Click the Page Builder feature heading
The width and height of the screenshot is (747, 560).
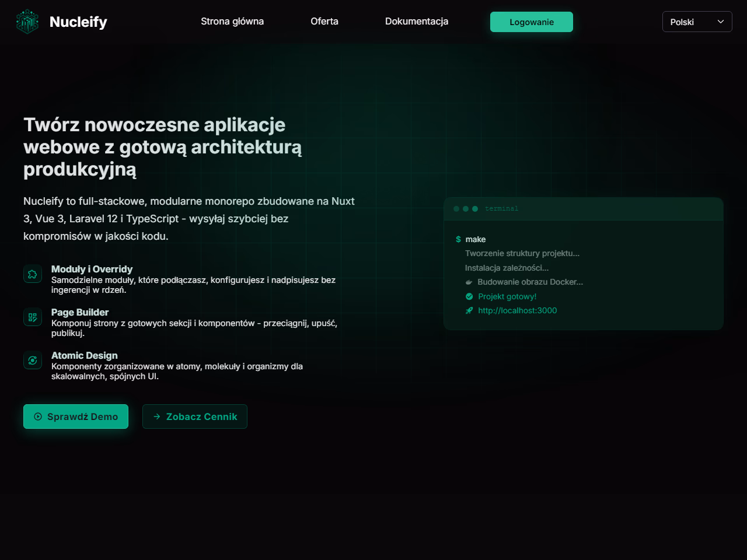point(80,313)
